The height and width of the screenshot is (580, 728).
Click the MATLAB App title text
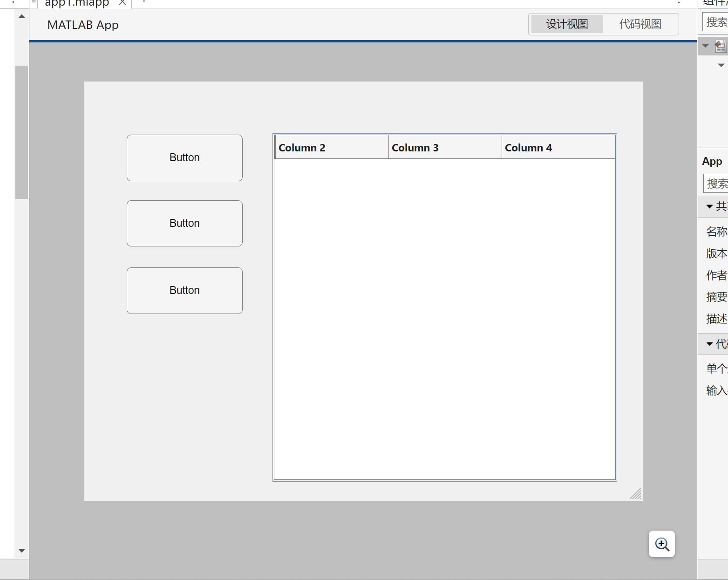click(x=83, y=25)
